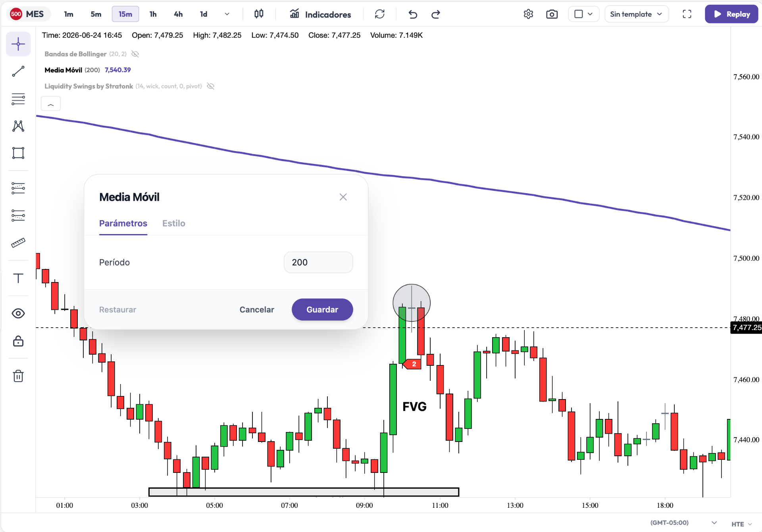This screenshot has width=762, height=532.
Task: Take a chart snapshot with camera icon
Action: 552,14
